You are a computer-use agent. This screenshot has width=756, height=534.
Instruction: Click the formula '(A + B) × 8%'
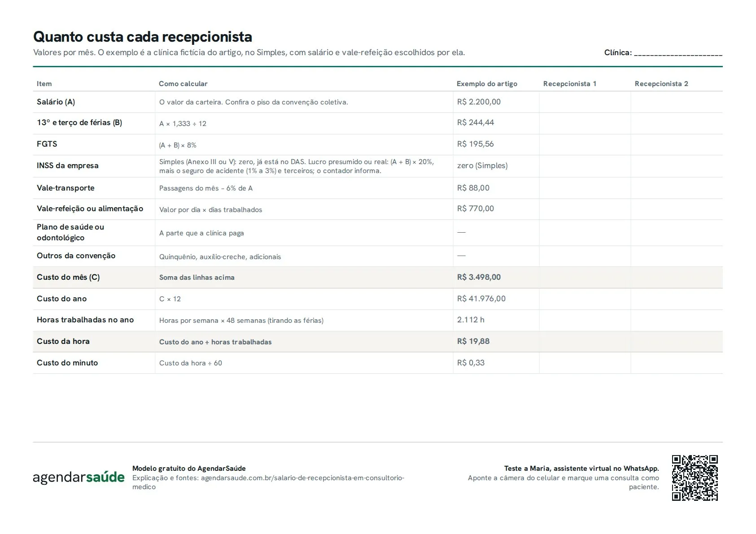pyautogui.click(x=178, y=145)
